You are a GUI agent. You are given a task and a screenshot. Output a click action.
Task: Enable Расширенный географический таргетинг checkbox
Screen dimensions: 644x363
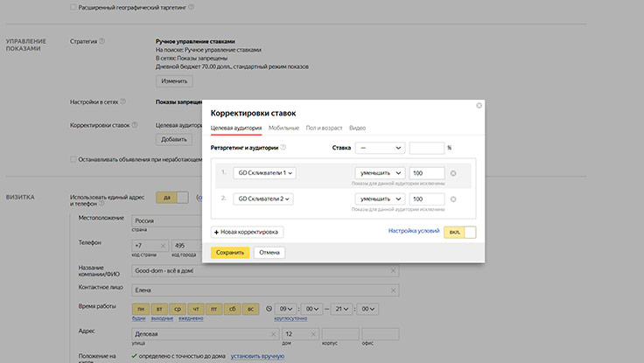click(x=73, y=7)
